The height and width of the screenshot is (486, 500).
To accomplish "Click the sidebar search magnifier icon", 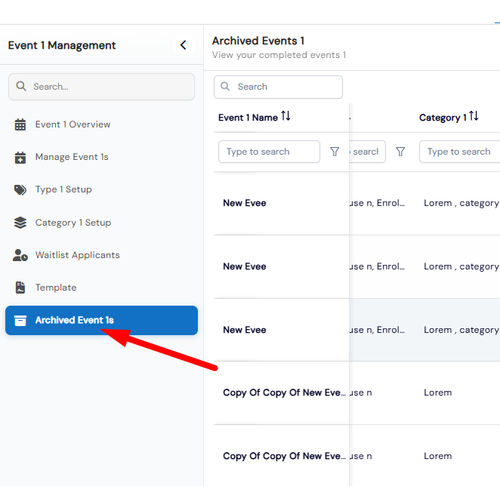I will pos(21,86).
